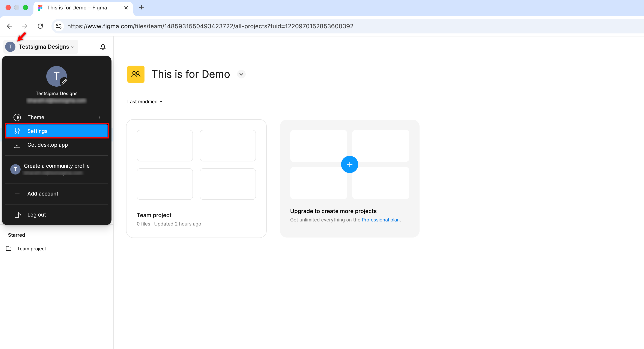The height and width of the screenshot is (349, 644).
Task: Reload the current Figma page
Action: pyautogui.click(x=40, y=26)
